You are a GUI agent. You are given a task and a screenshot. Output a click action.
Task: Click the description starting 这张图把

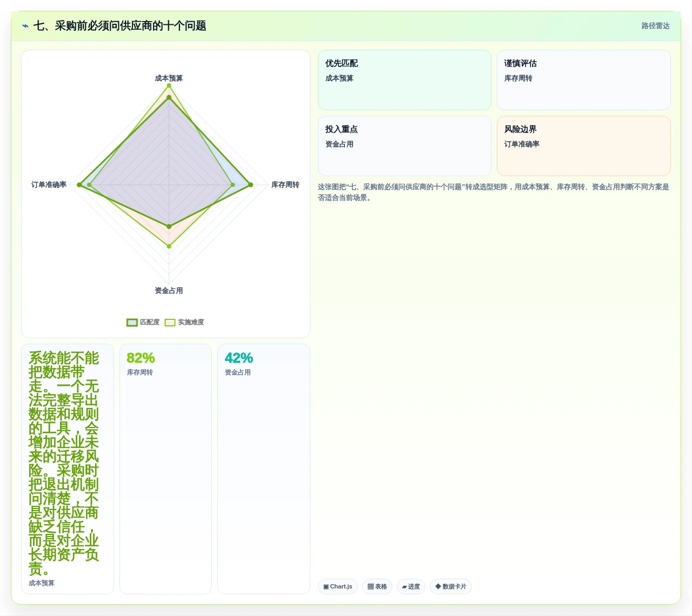pyautogui.click(x=494, y=192)
